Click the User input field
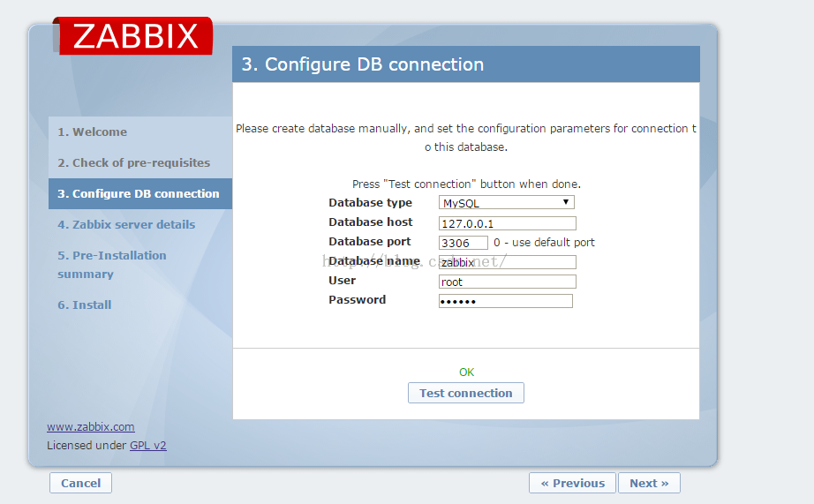The width and height of the screenshot is (814, 504). (x=507, y=282)
